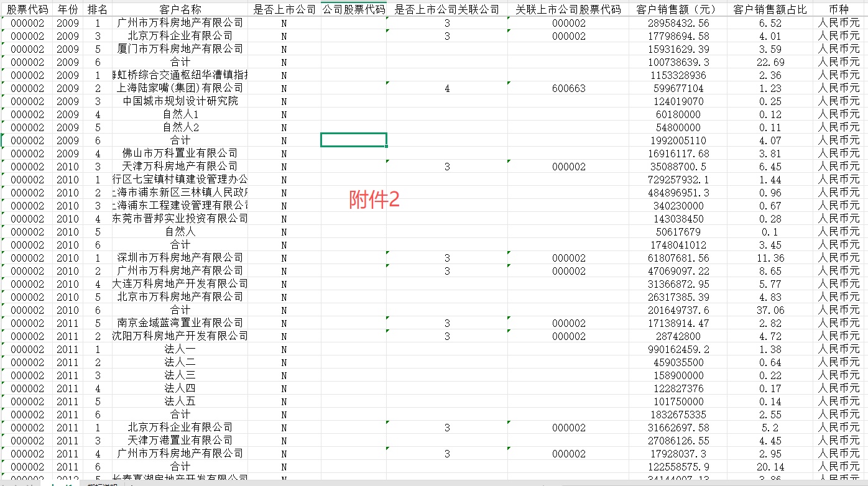Select sales amount cell 28958432.56

677,23
